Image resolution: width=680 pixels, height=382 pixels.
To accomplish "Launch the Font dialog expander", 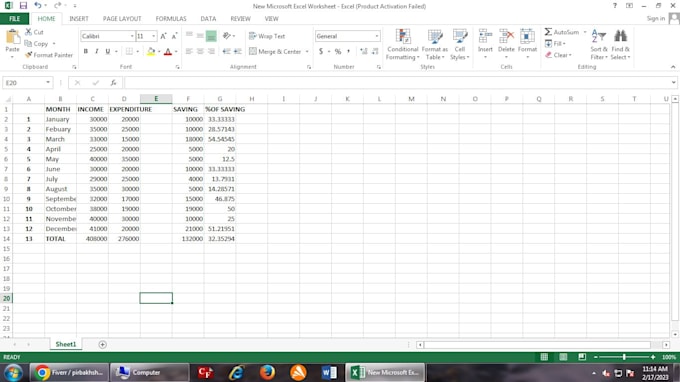I will point(178,67).
